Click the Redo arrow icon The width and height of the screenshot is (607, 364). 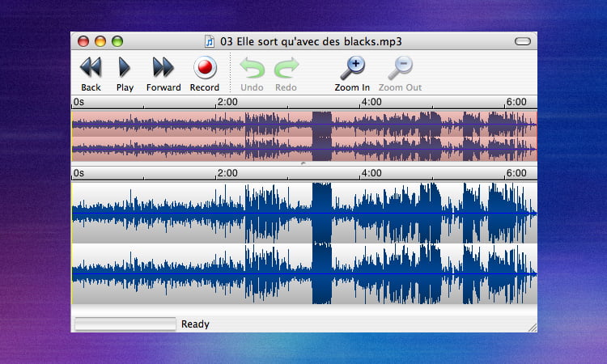coord(286,68)
